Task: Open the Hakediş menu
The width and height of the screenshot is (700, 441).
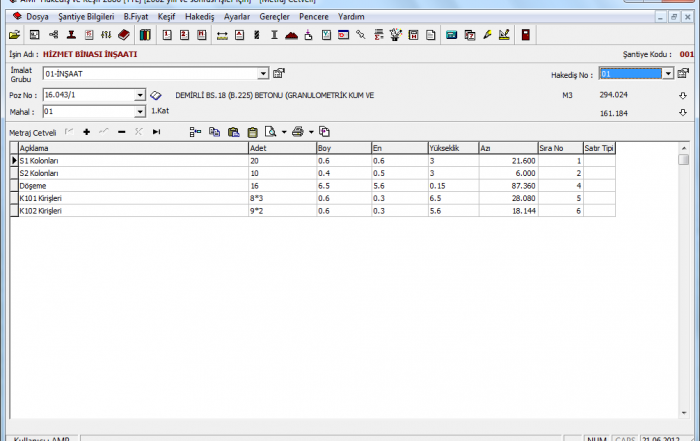Action: [x=200, y=17]
